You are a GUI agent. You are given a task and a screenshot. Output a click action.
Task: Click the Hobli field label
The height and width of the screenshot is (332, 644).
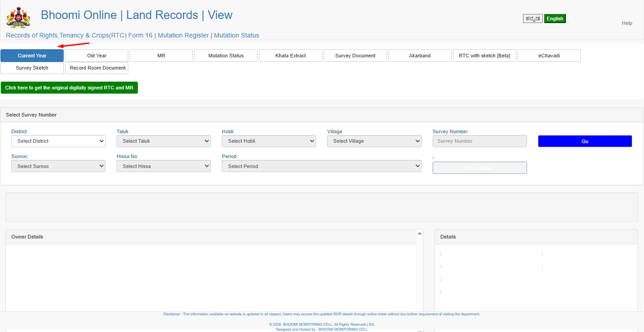tap(228, 131)
